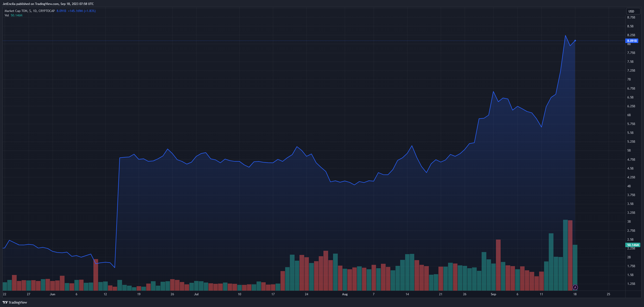The width and height of the screenshot is (644, 307).
Task: Click the 1.25B price axis label
Action: tap(631, 284)
